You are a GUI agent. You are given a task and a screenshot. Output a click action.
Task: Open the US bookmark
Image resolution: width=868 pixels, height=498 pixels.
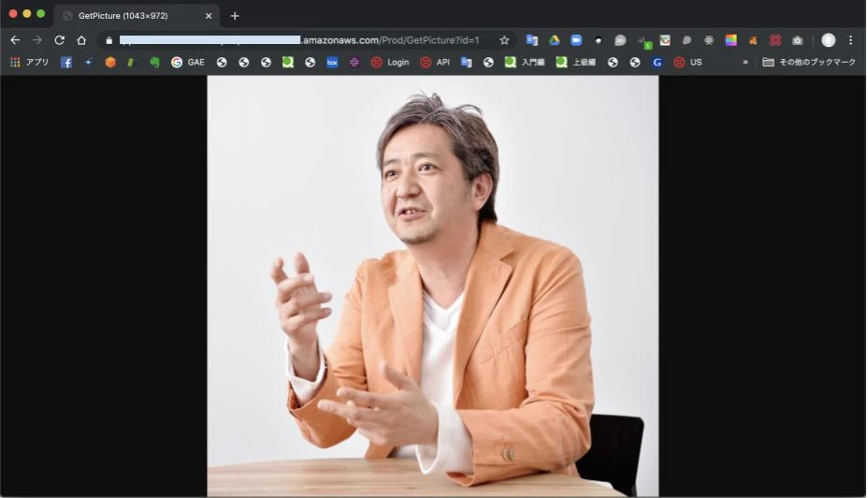tap(687, 62)
